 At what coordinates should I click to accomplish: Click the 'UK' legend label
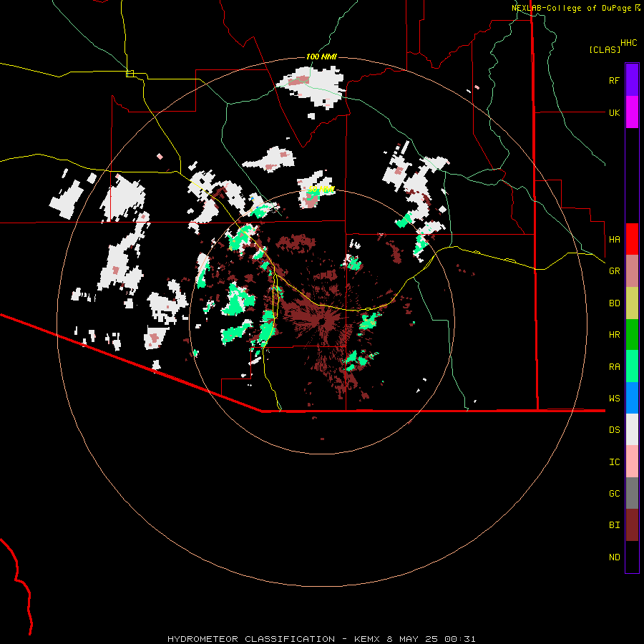click(x=614, y=112)
